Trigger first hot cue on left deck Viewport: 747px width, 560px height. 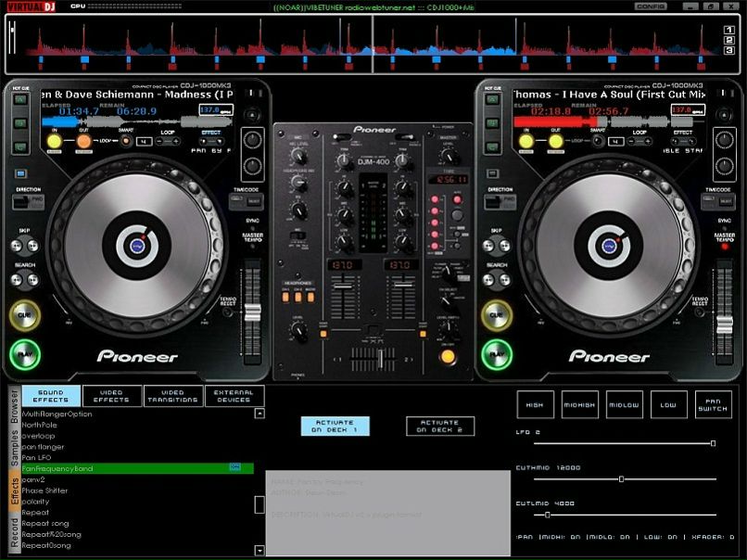(20, 99)
